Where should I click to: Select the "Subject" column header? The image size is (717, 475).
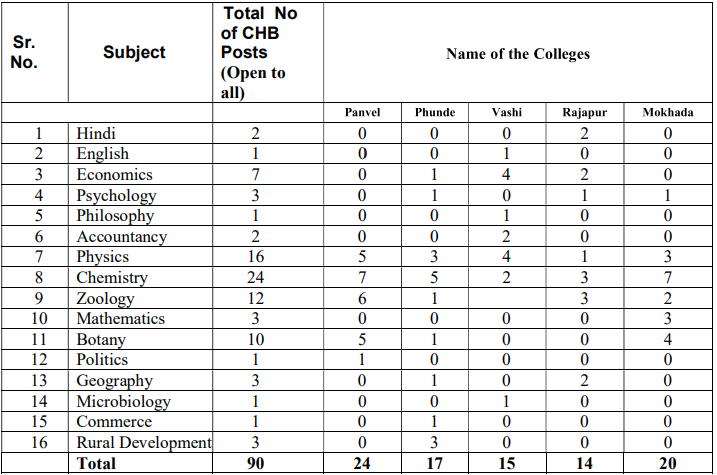134,52
